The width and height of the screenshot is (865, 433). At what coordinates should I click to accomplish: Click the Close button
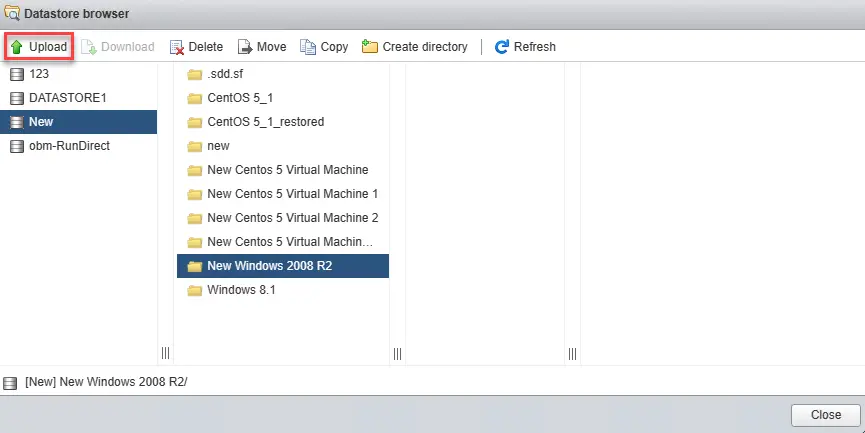[825, 415]
